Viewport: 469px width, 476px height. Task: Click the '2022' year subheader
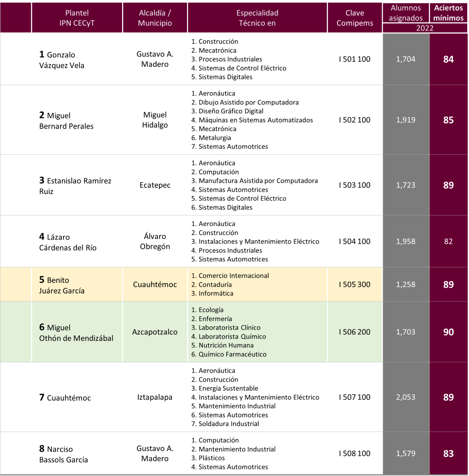(425, 28)
